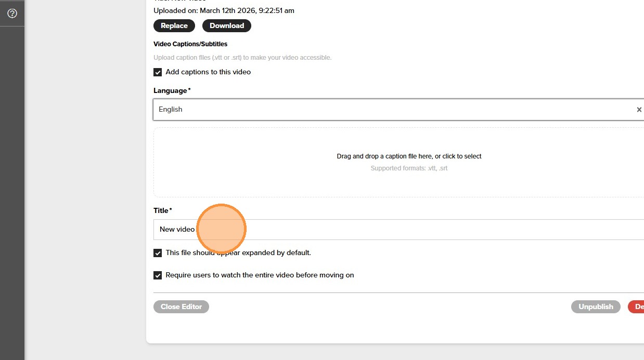
Task: Click the Language field label
Action: coord(171,91)
